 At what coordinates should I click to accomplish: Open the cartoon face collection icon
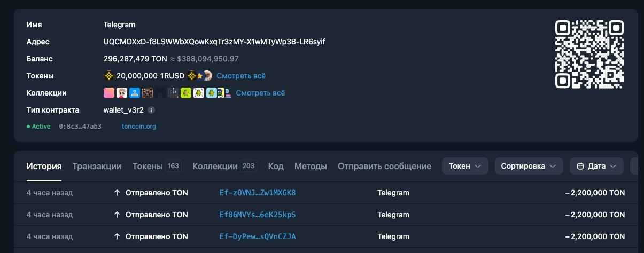[122, 93]
